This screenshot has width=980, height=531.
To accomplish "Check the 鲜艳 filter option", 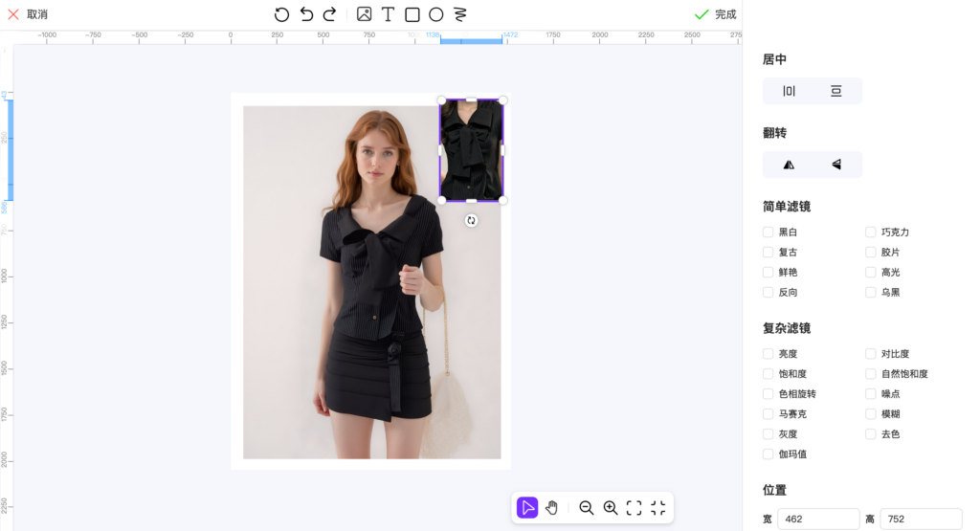I will click(768, 273).
